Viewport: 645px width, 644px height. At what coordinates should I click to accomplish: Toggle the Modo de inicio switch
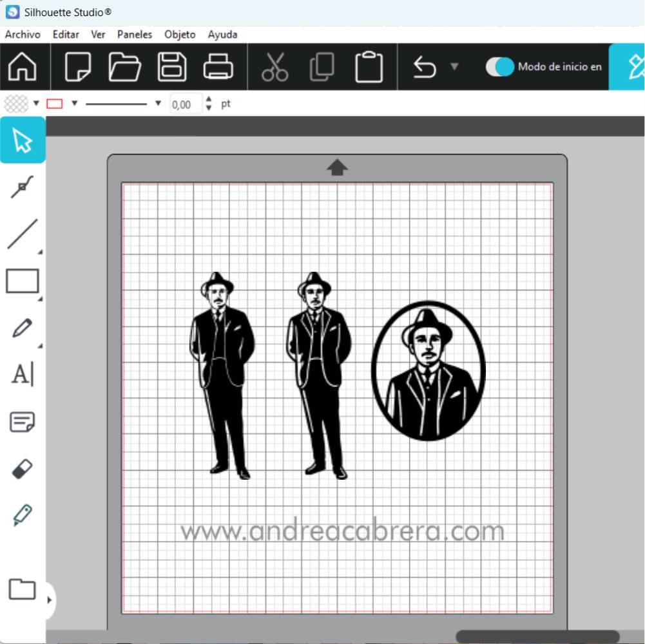pos(499,67)
